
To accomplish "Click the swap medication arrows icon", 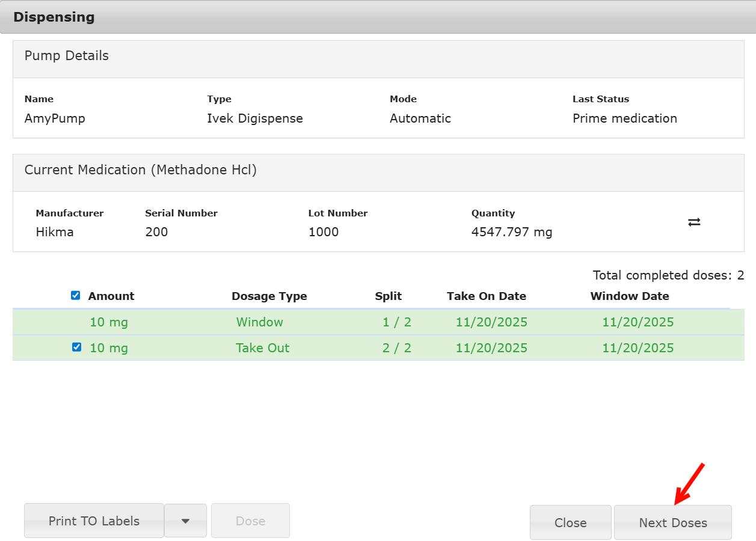I will [x=694, y=222].
